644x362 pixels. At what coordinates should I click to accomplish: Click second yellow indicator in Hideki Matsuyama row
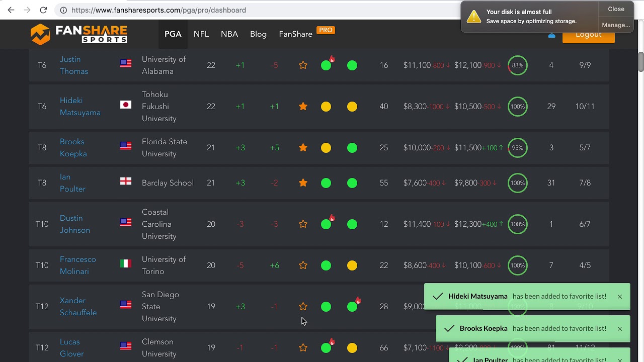[x=352, y=107]
